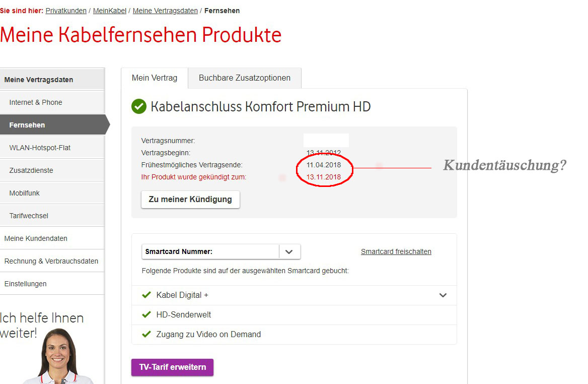The height and width of the screenshot is (384, 588).
Task: Open the Smartcard Nummer dropdown arrow
Action: pos(289,251)
